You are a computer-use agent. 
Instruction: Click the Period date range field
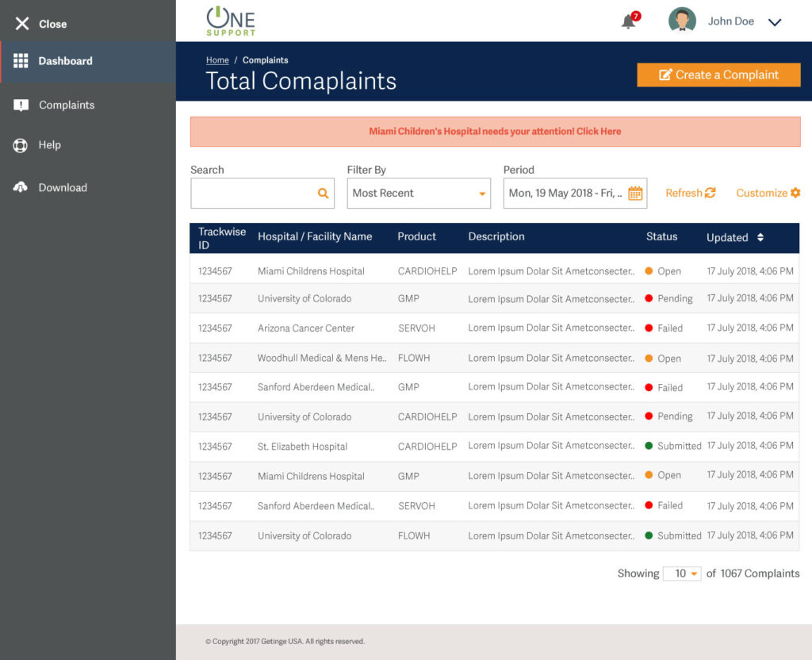tap(575, 194)
